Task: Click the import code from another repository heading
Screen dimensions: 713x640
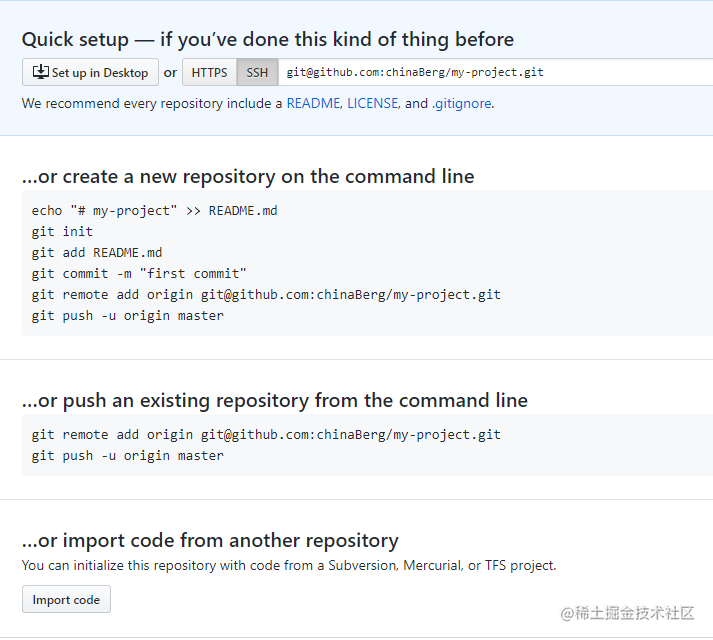Action: [210, 541]
